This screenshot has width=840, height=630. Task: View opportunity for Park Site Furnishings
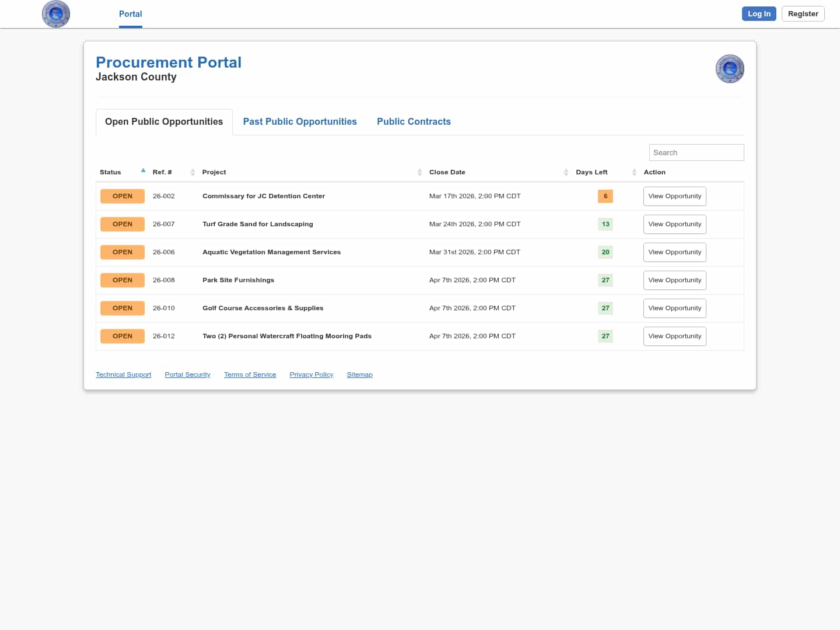click(674, 280)
